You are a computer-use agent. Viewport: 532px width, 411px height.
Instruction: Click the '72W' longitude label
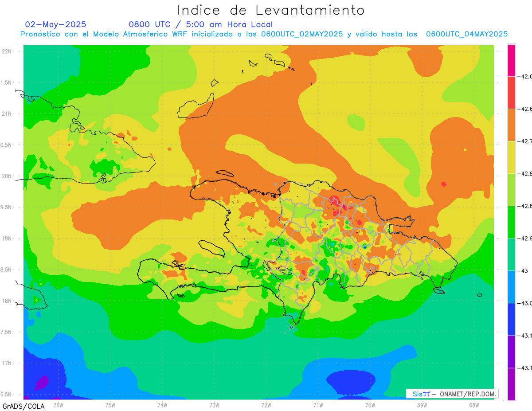click(x=266, y=405)
